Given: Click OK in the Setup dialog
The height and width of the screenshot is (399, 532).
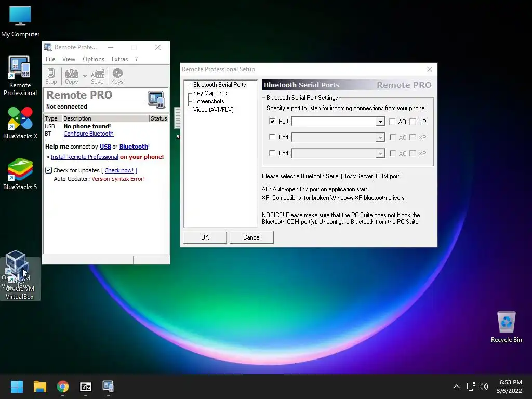Looking at the screenshot, I should [205, 237].
